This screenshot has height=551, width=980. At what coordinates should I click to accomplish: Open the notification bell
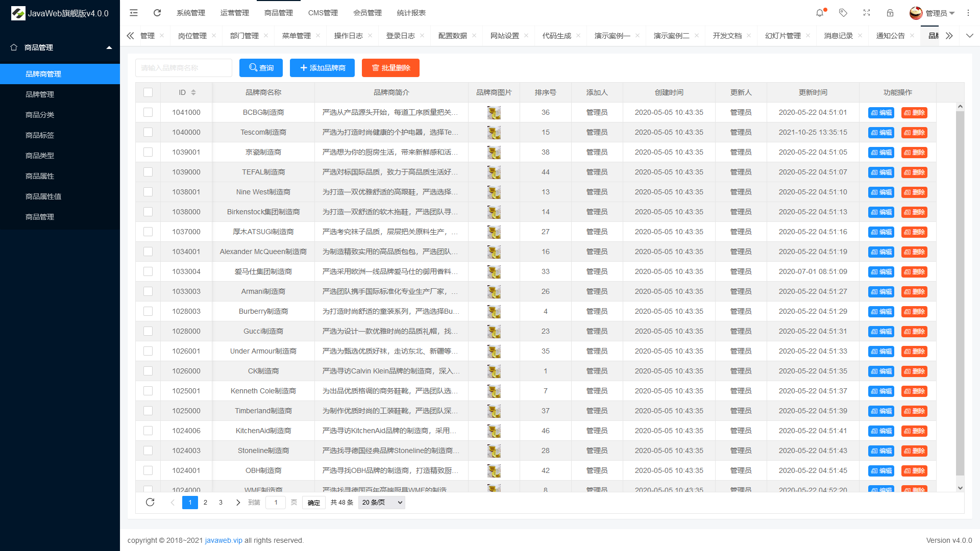(820, 13)
